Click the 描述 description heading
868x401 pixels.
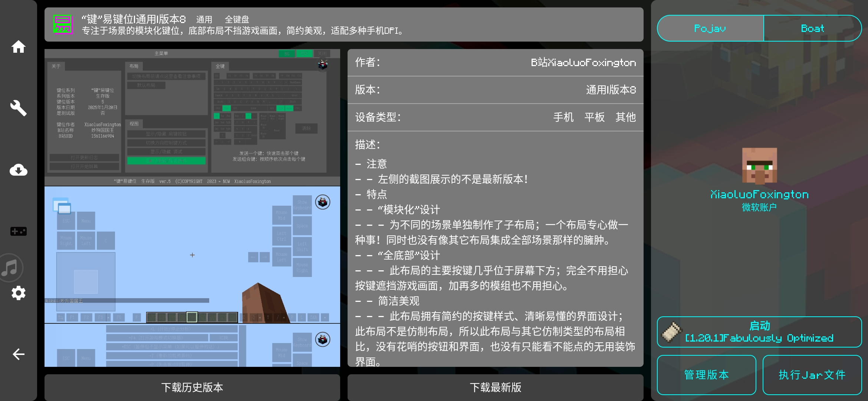pyautogui.click(x=368, y=144)
